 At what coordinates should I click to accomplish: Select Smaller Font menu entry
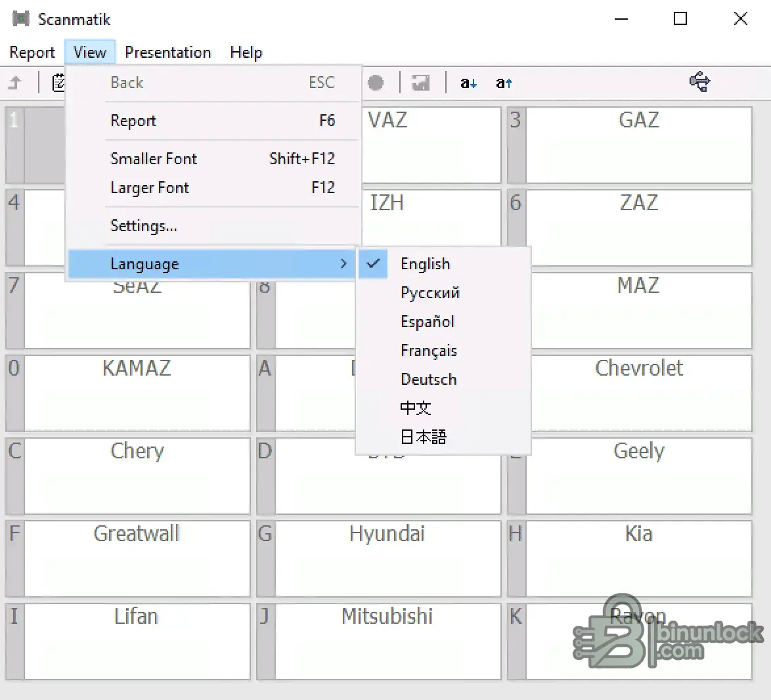coord(213,158)
